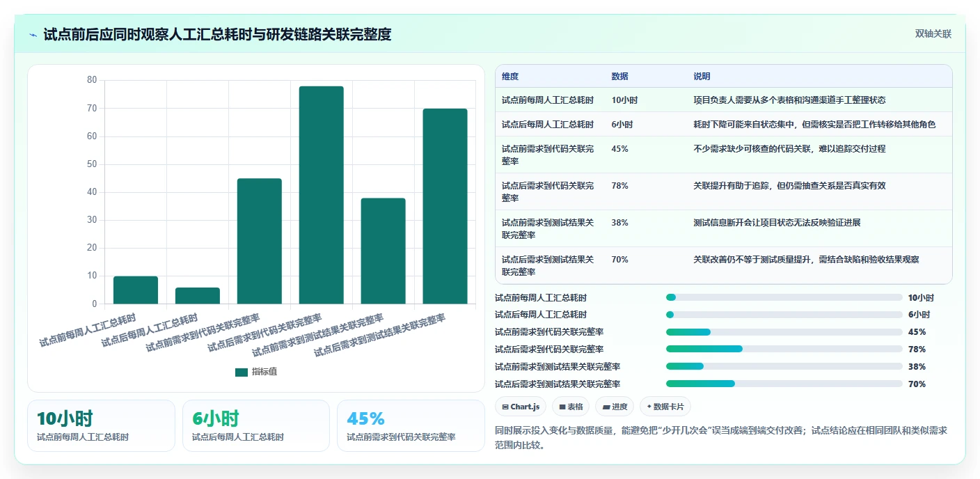Viewport: 980px width, 479px height.
Task: Click the table cell 试点后需求到代码关联完整率
Action: [548, 192]
